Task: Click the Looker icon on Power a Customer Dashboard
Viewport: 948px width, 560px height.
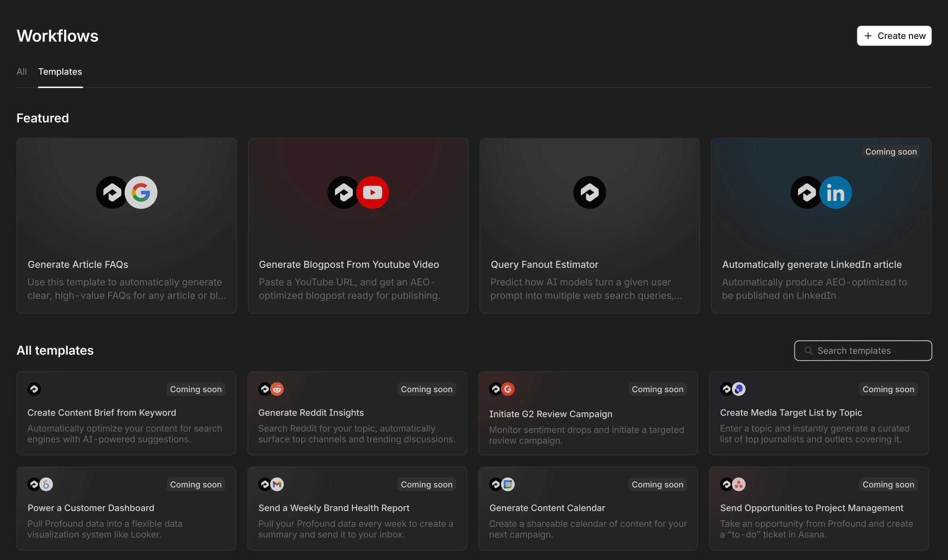Action: 46,484
